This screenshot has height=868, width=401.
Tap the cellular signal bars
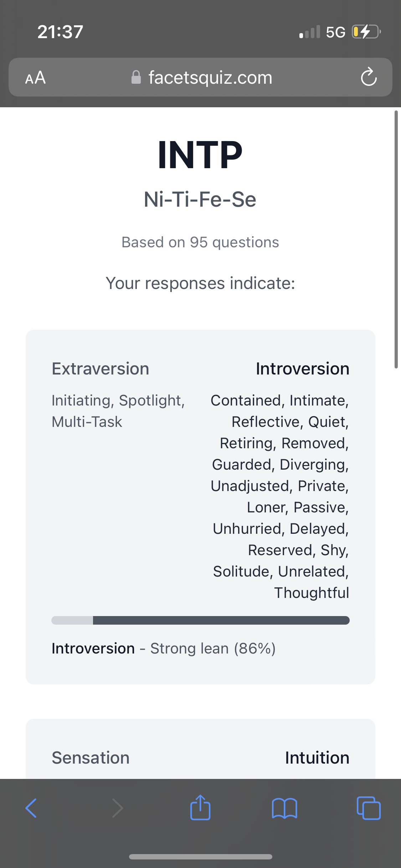tap(309, 32)
